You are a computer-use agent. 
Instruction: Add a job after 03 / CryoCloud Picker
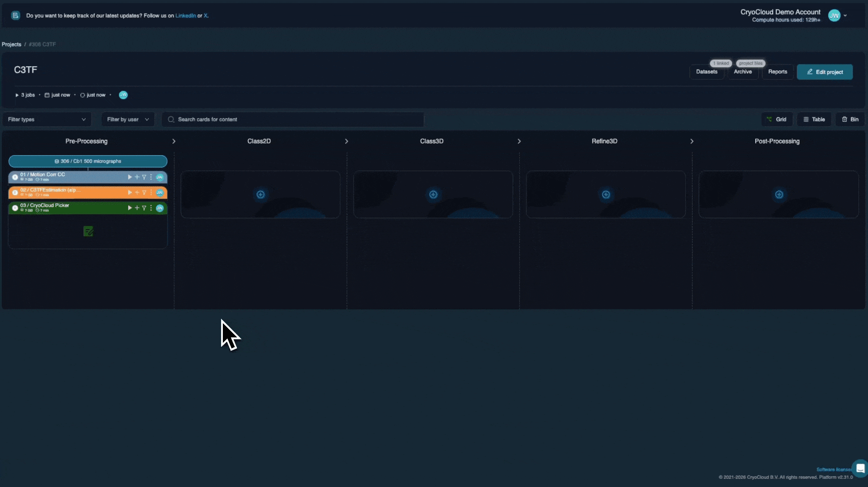(137, 208)
